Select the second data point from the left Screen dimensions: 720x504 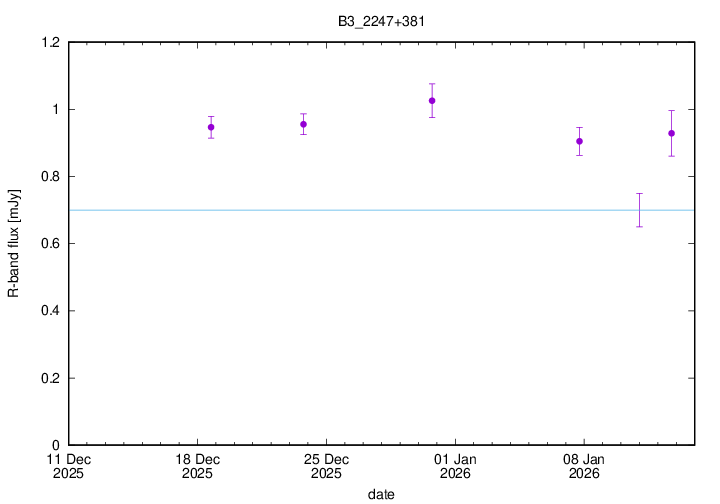click(303, 124)
